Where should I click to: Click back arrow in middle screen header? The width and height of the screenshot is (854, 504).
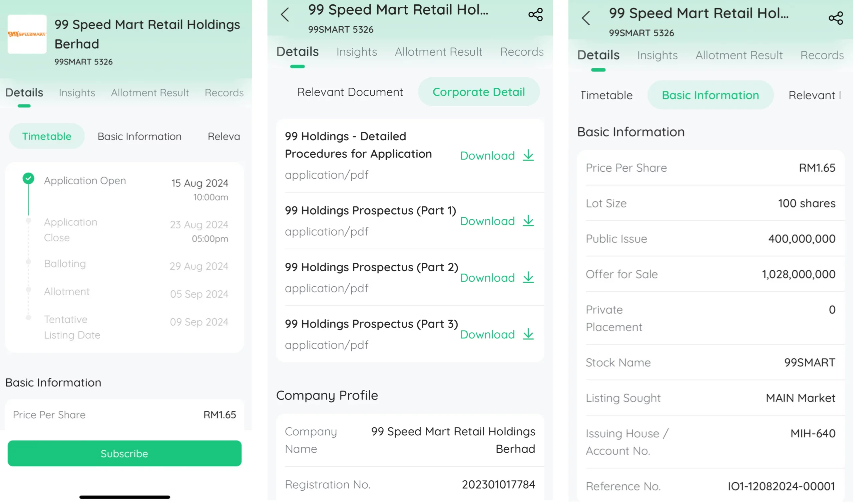[285, 15]
